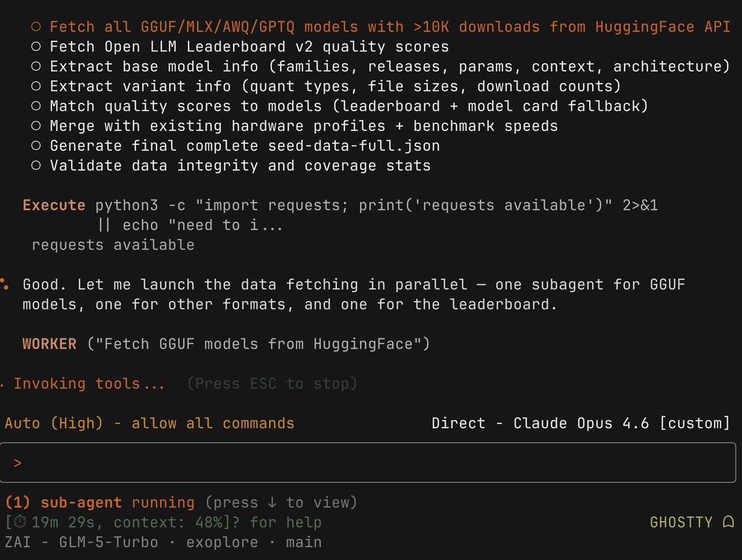Click the 'Execute python3 -c' command line

coord(340,205)
